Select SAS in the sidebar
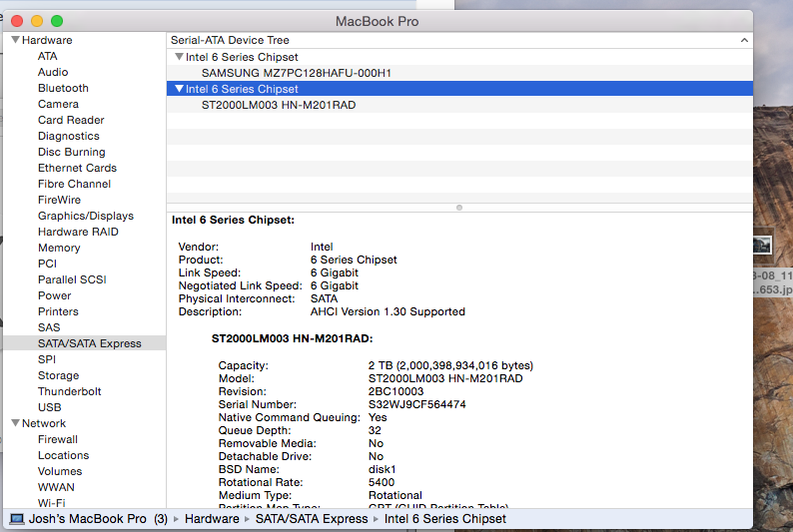Image resolution: width=793 pixels, height=532 pixels. pyautogui.click(x=49, y=327)
